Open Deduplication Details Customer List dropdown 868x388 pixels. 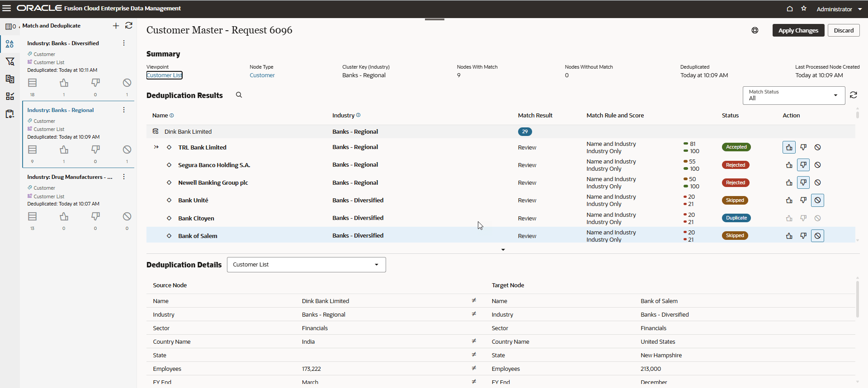(306, 265)
